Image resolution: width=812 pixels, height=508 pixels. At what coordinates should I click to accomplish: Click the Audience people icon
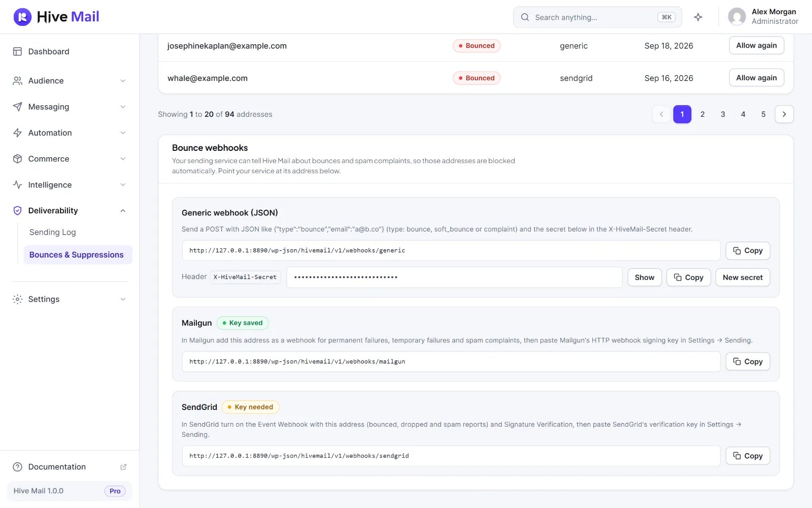coord(17,81)
